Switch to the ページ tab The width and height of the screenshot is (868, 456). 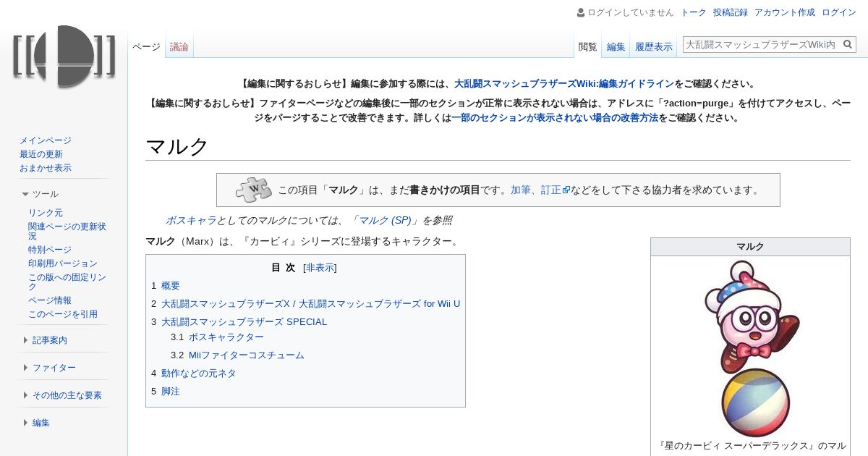[x=146, y=46]
